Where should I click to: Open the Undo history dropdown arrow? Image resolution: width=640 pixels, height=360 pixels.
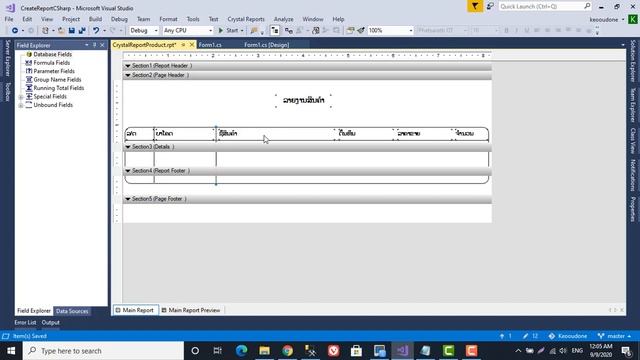(104, 31)
